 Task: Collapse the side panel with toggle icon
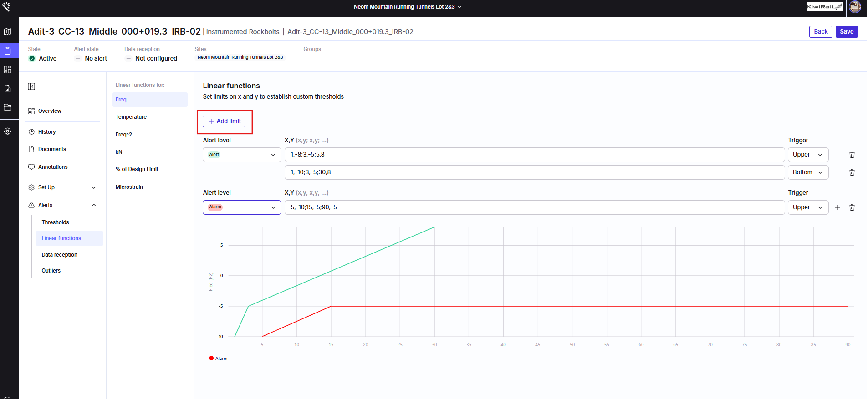tap(31, 86)
